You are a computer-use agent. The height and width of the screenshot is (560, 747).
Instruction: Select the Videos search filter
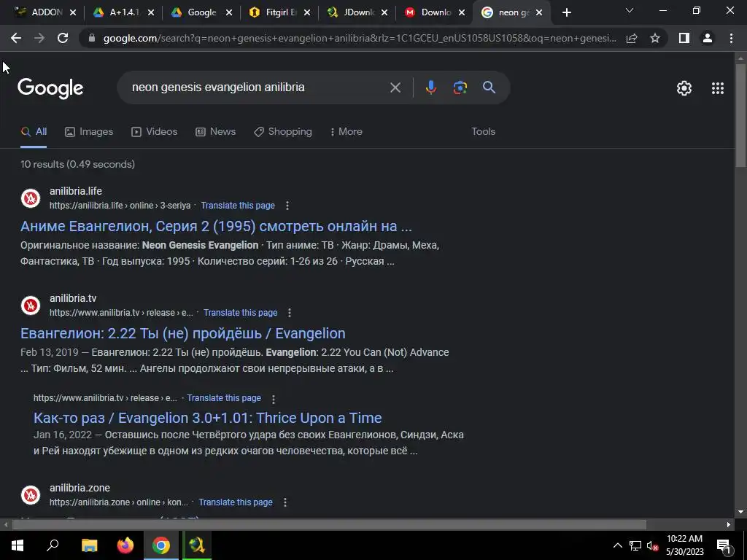pos(155,132)
